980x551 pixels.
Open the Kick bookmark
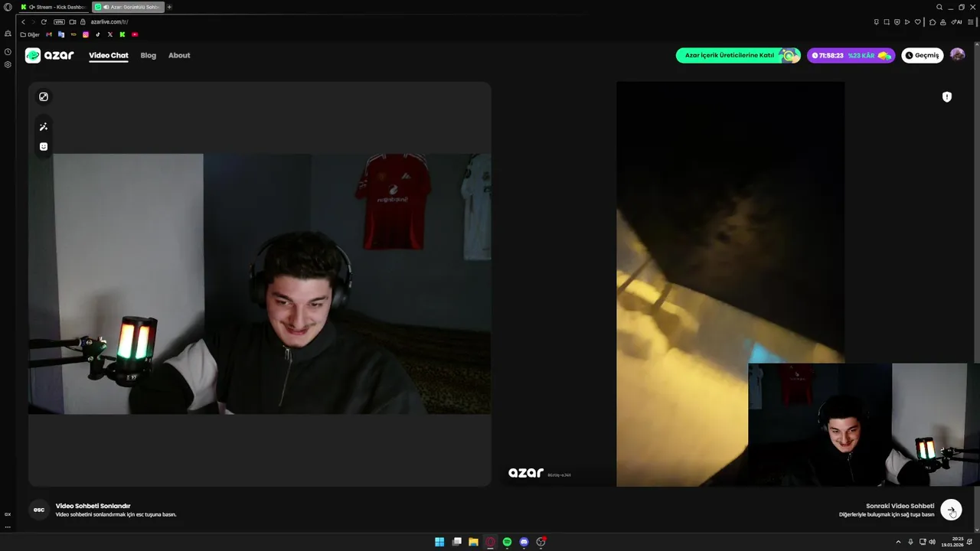pos(122,34)
